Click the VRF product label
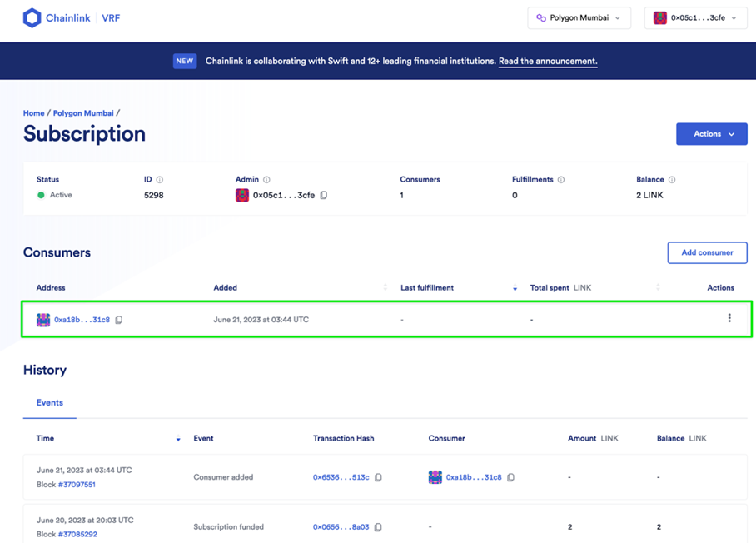This screenshot has width=756, height=543. point(111,17)
